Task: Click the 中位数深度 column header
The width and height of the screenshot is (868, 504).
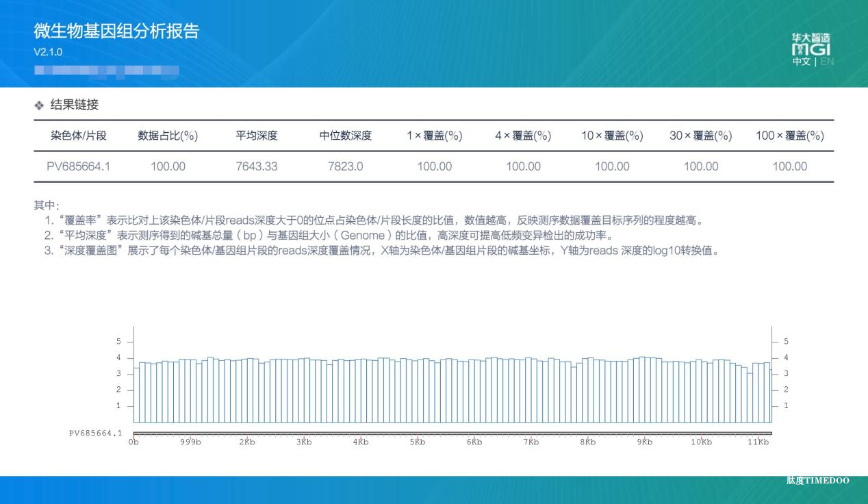Action: [346, 136]
